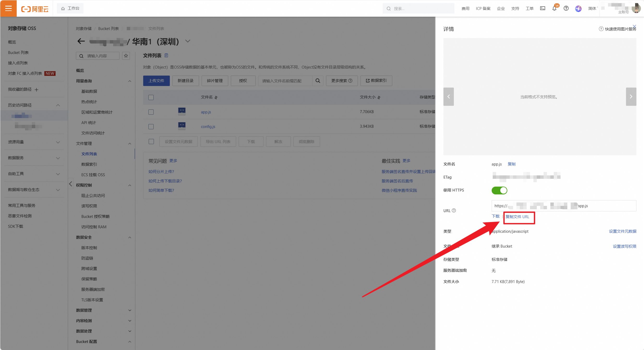Screen dimensions: 644x350
Task: Open the region dropdown next to 华南1
Action: (x=188, y=41)
